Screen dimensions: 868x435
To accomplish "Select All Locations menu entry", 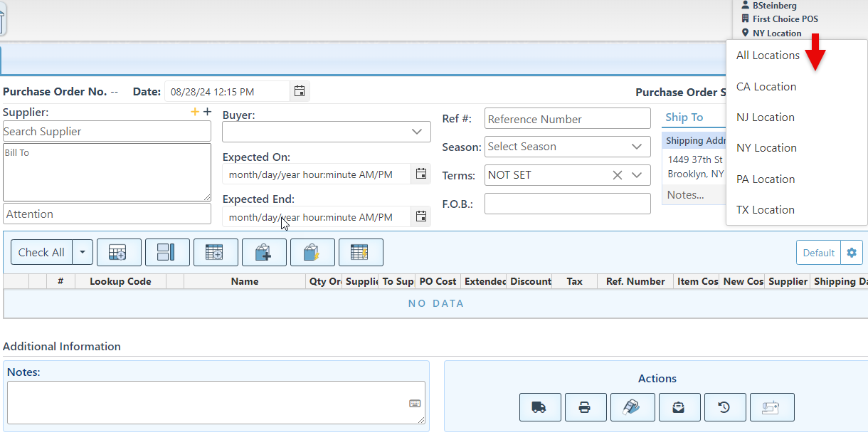I will pos(768,56).
